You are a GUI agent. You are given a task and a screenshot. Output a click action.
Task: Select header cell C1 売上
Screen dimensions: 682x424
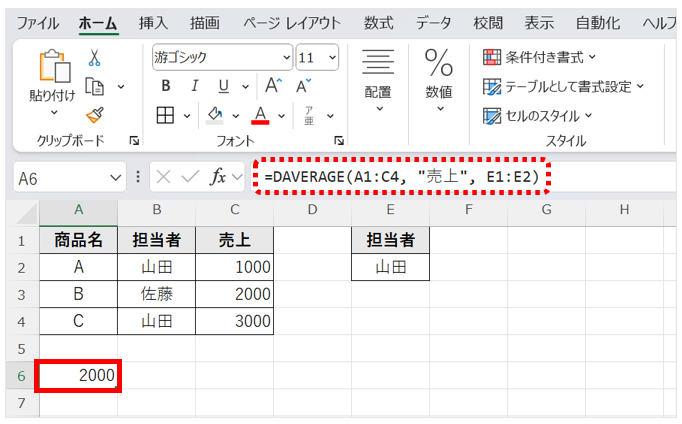(x=234, y=240)
